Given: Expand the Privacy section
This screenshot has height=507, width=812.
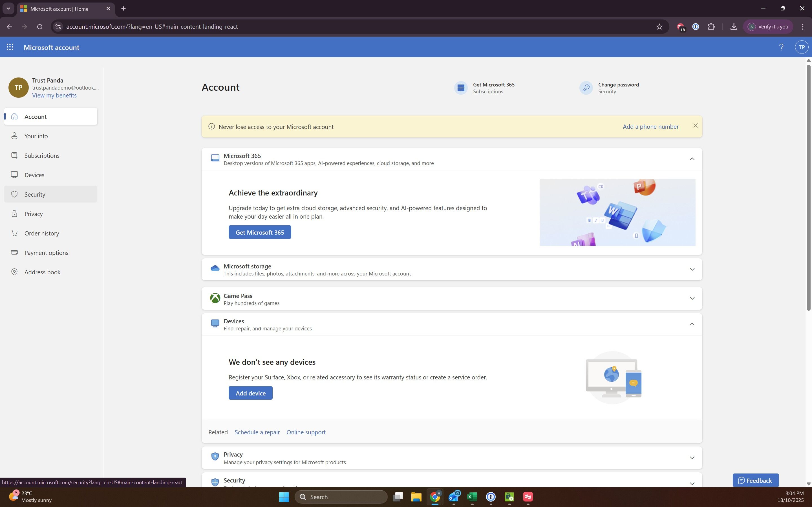Looking at the screenshot, I should tap(692, 458).
